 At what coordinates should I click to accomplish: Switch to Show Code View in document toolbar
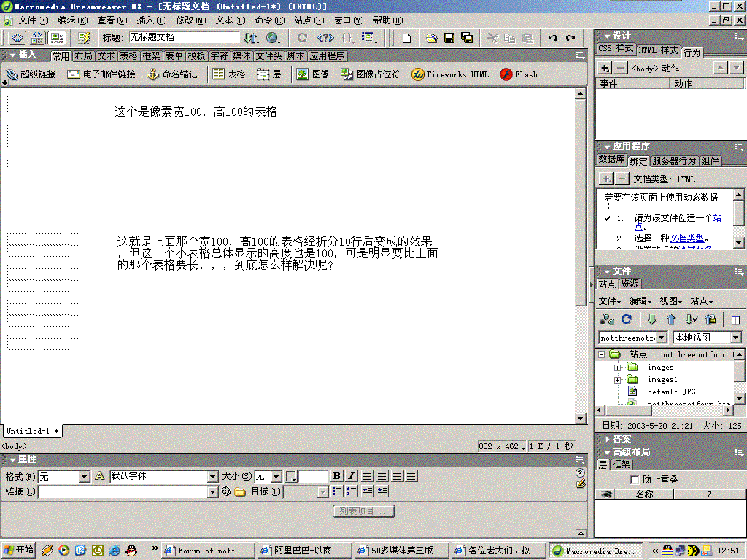(x=18, y=37)
